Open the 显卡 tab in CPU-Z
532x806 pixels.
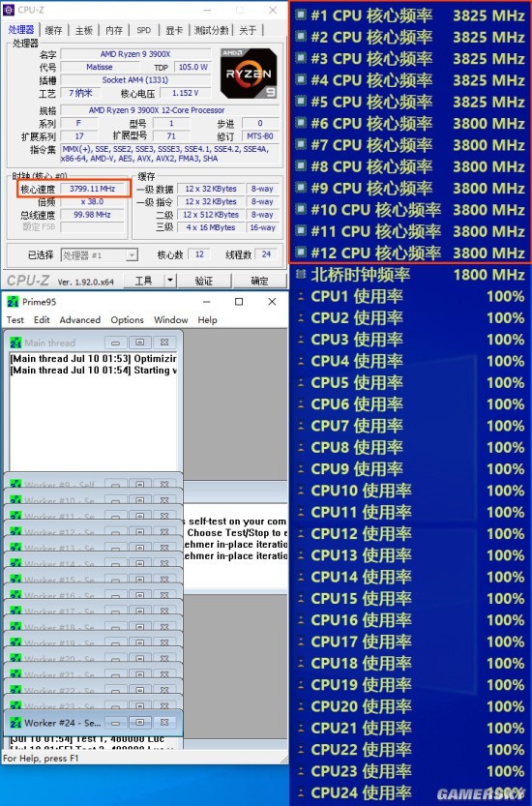tap(174, 30)
